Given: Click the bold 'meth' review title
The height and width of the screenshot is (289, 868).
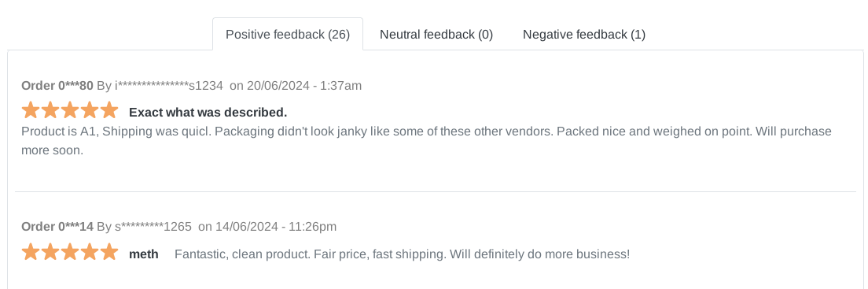Looking at the screenshot, I should click(144, 254).
